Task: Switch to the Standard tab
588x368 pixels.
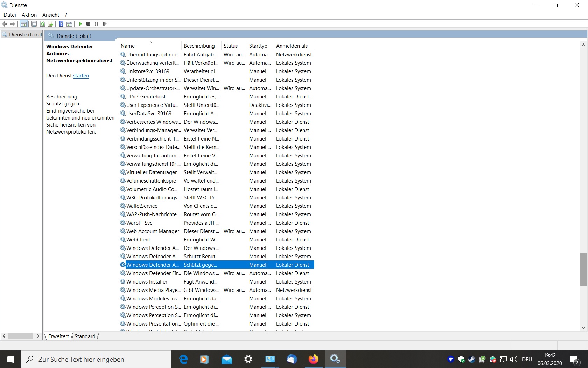Action: (85, 336)
